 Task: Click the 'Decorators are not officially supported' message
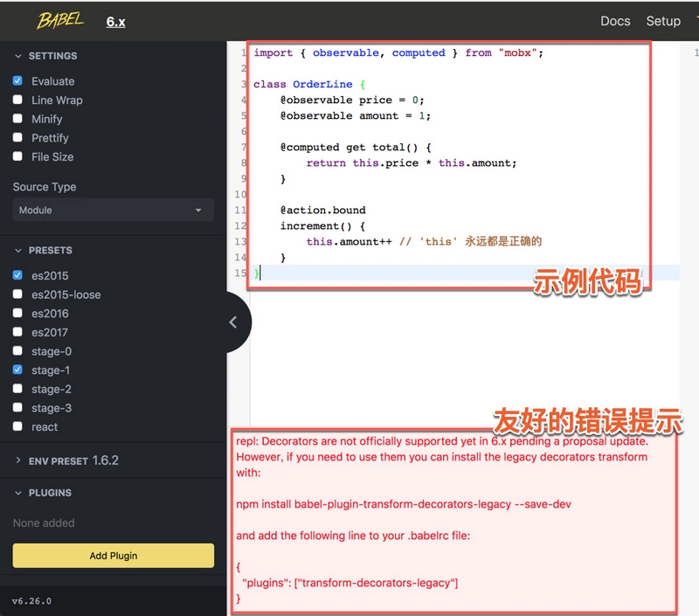pyautogui.click(x=442, y=441)
